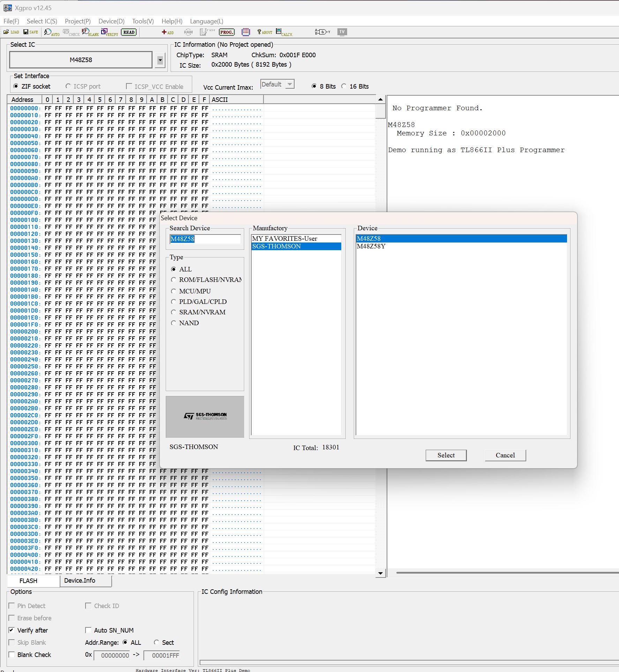The height and width of the screenshot is (672, 619).
Task: Open the Select IC dropdown arrow
Action: coord(160,60)
